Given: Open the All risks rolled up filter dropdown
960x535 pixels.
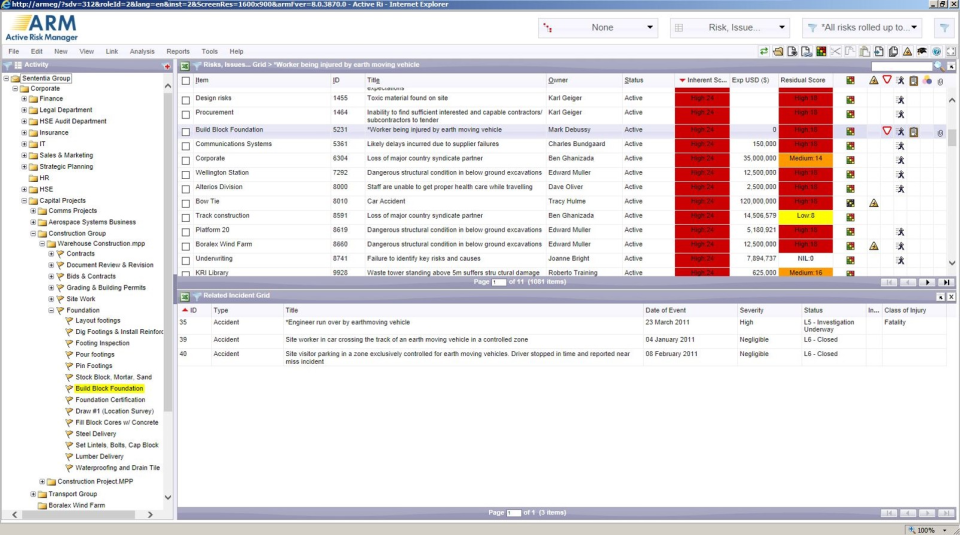Looking at the screenshot, I should (863, 28).
